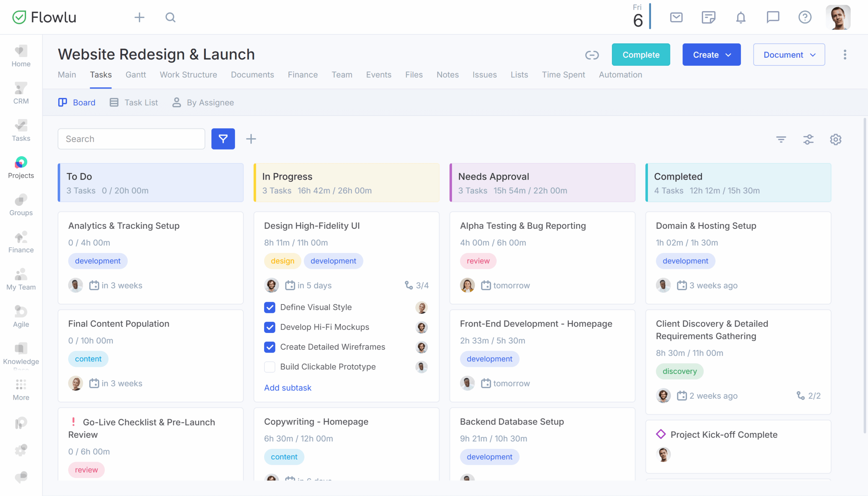The width and height of the screenshot is (868, 496).
Task: Open the profile avatar menu
Action: (839, 17)
